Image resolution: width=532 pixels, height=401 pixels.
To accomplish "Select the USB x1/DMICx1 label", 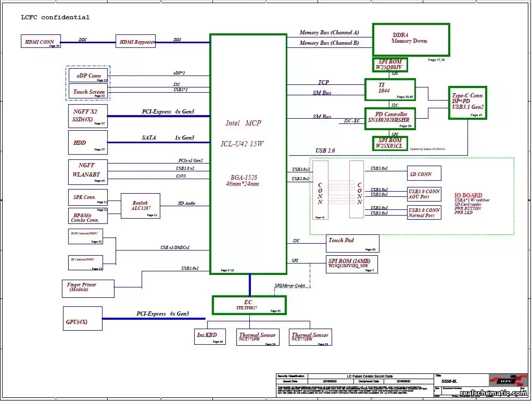I will click(x=175, y=247).
